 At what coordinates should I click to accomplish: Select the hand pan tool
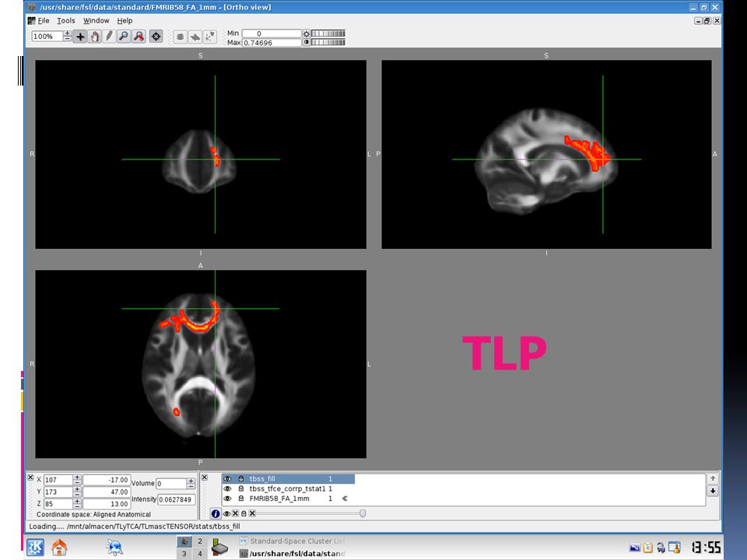coord(95,37)
